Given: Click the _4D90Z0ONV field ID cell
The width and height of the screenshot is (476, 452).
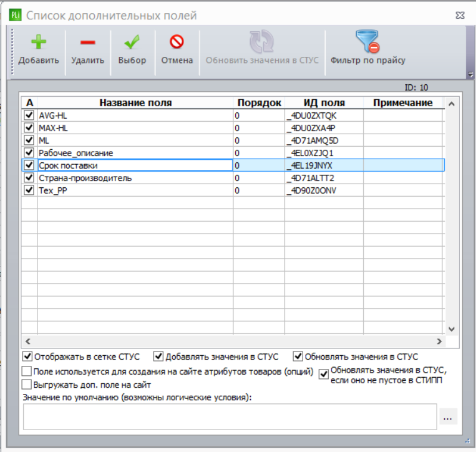Looking at the screenshot, I should tap(324, 190).
